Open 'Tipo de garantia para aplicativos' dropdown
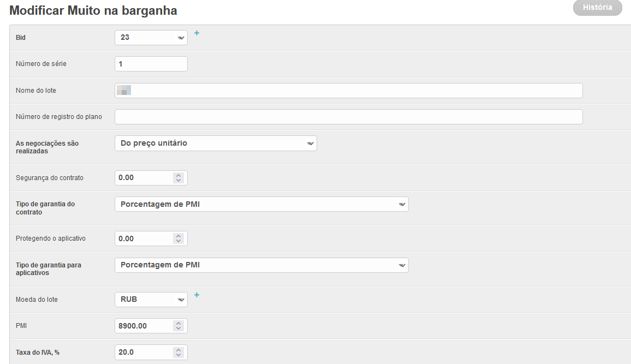631x364 pixels. click(261, 266)
